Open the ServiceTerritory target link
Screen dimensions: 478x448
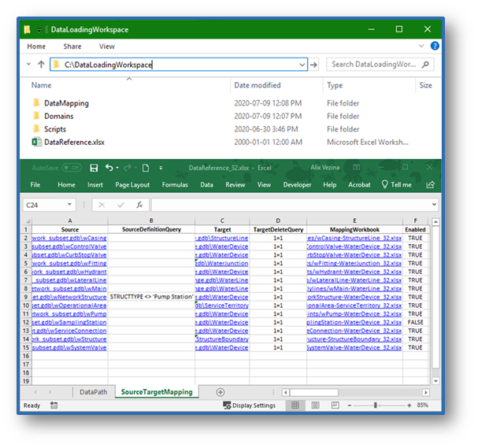pos(222,305)
